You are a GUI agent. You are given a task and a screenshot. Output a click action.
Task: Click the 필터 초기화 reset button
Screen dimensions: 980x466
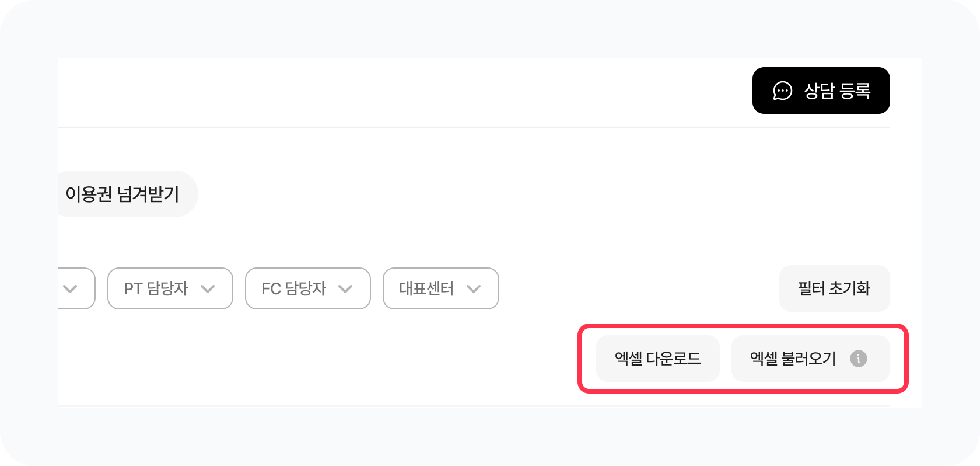point(834,288)
